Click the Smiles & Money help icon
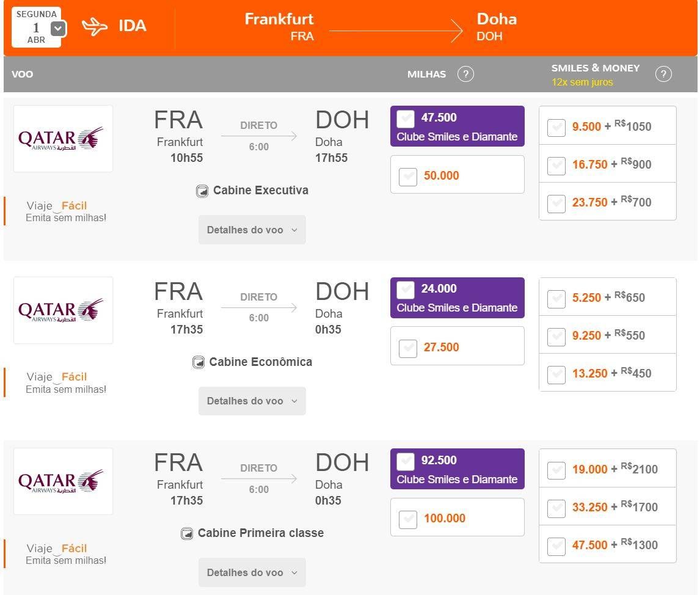The image size is (700, 595). [663, 75]
